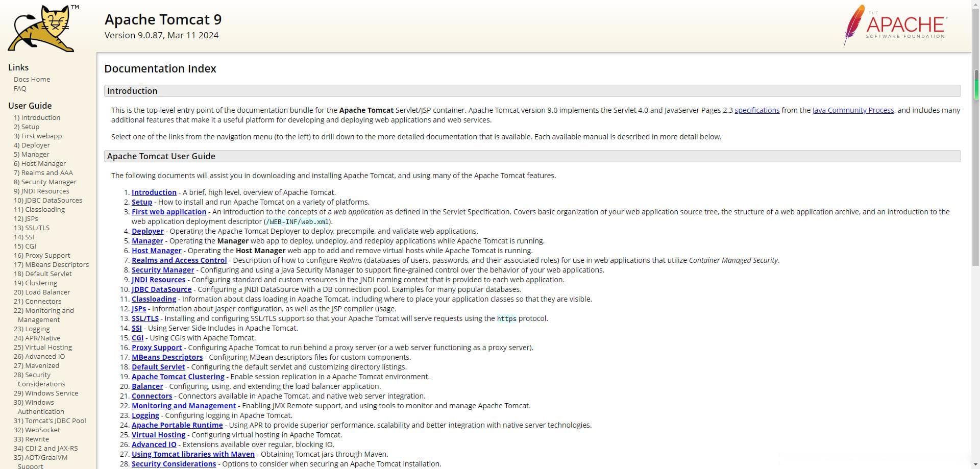Screen dimensions: 980x469
Task: Open the Balancer list link
Action: tap(148, 386)
